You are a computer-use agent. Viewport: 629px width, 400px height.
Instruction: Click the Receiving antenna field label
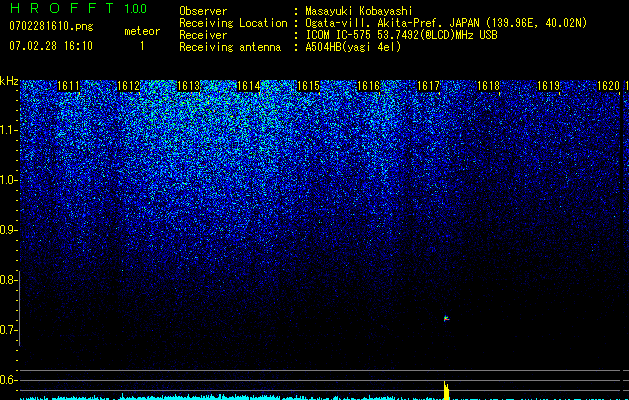(x=230, y=47)
